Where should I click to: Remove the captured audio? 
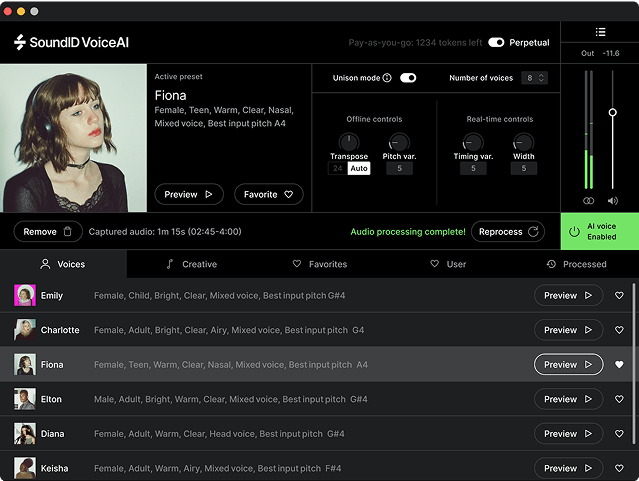48,232
